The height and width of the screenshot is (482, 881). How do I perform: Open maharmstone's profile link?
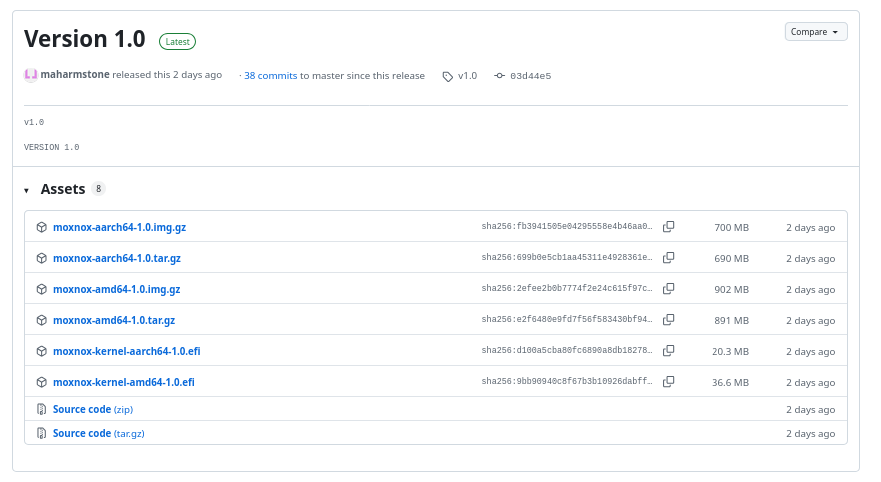coord(75,74)
